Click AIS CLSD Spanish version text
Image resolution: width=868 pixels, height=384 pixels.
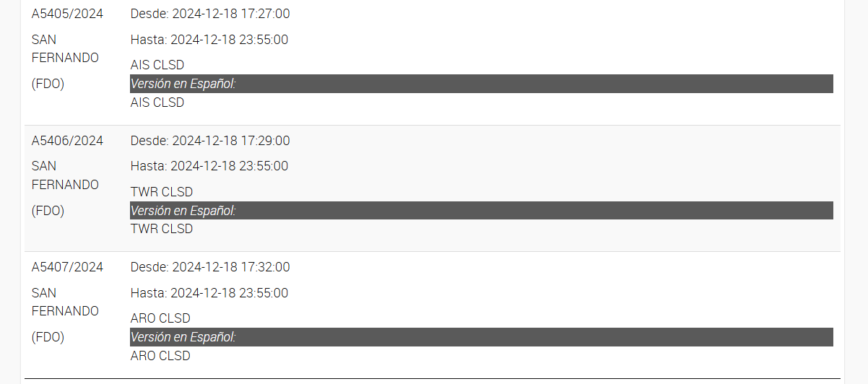[157, 102]
